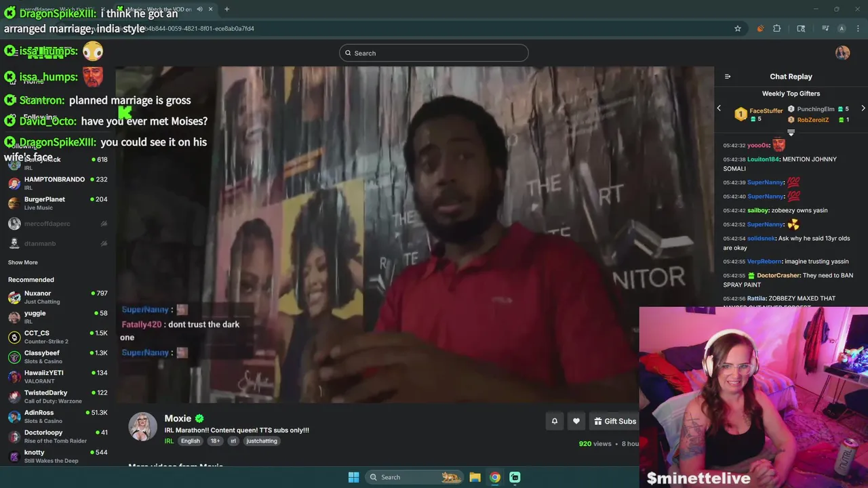
Task: Open offline dtanmanb channel
Action: [58, 243]
